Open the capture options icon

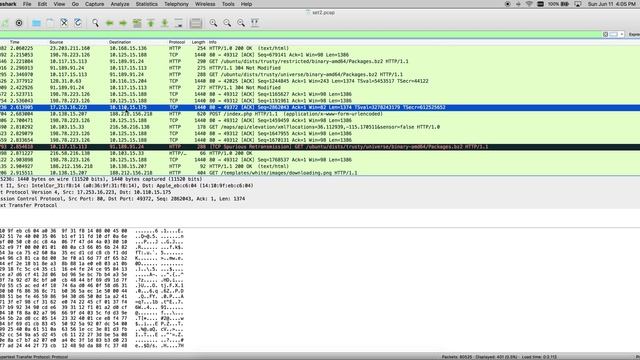pos(19,23)
